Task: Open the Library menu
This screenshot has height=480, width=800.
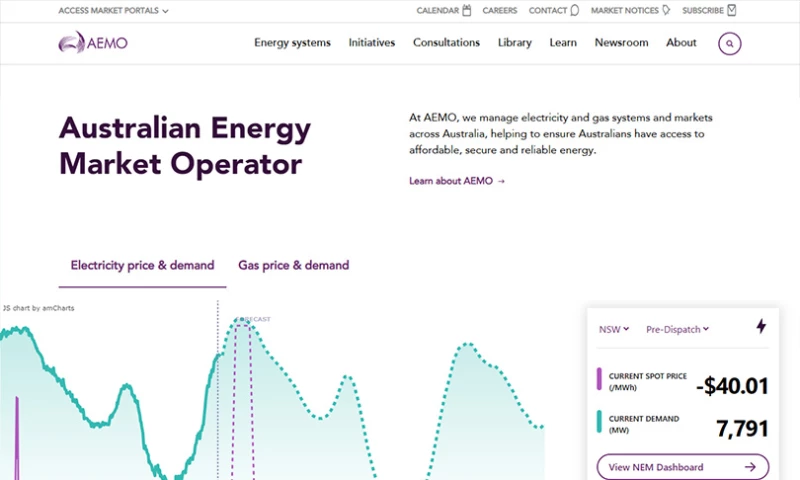Action: [x=515, y=43]
